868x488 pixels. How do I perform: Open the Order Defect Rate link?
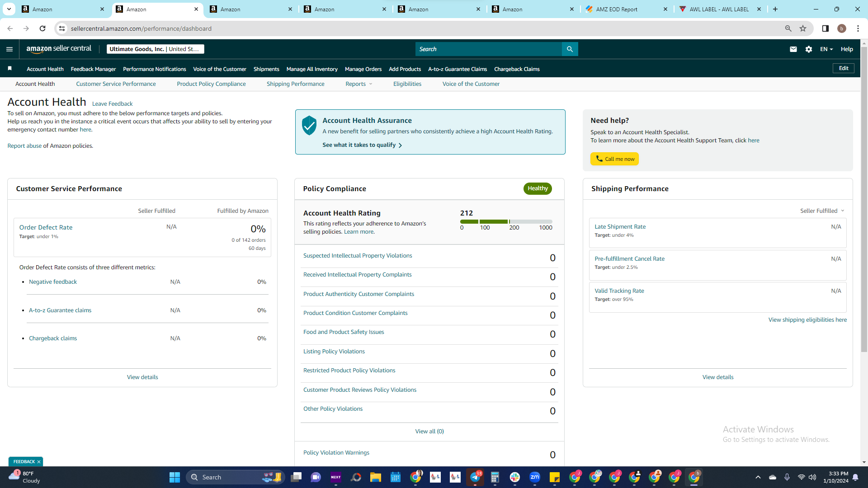click(46, 227)
